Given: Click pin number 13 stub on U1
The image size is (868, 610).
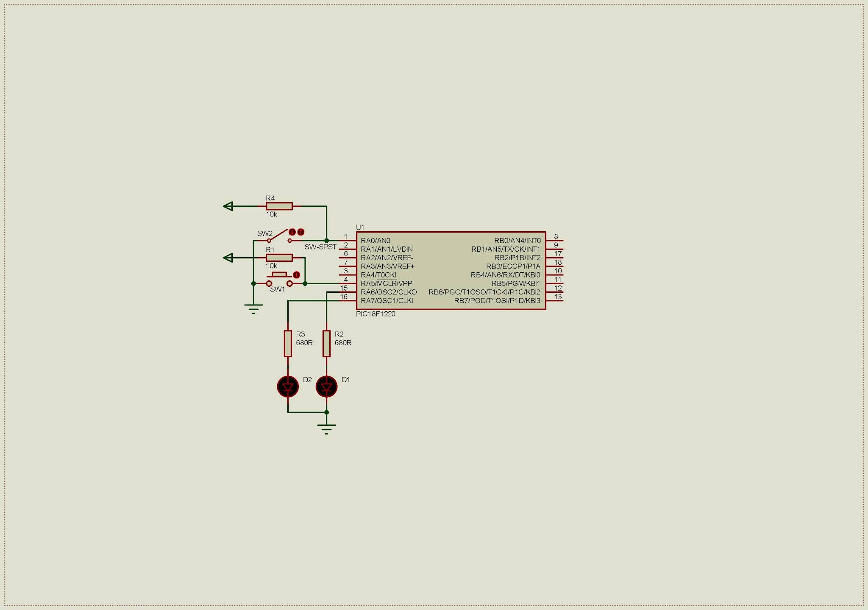Looking at the screenshot, I should pyautogui.click(x=555, y=300).
